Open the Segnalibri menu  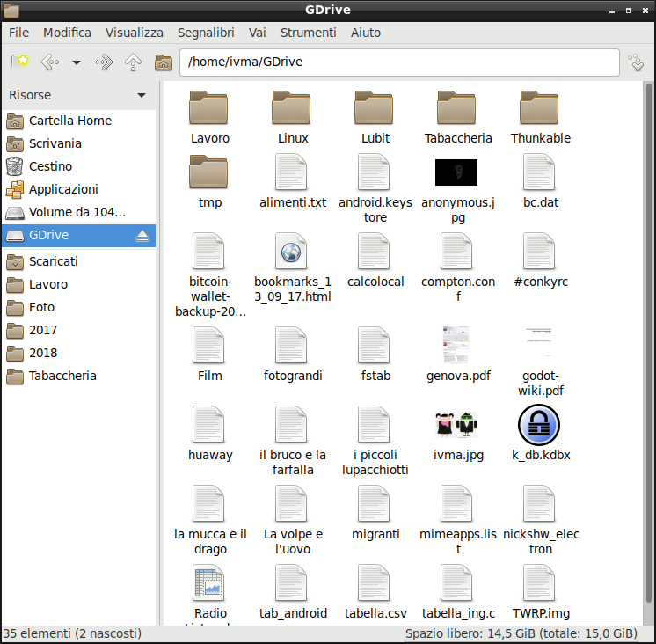point(206,33)
